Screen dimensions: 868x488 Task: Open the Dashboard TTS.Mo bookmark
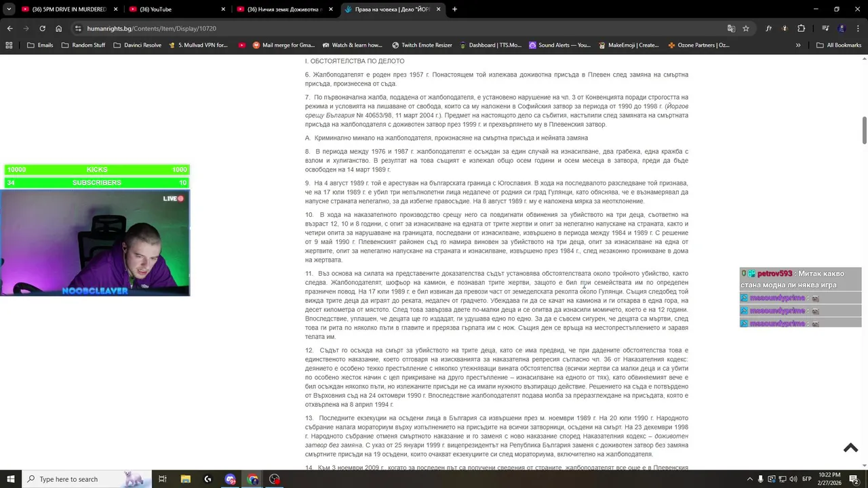pos(490,45)
